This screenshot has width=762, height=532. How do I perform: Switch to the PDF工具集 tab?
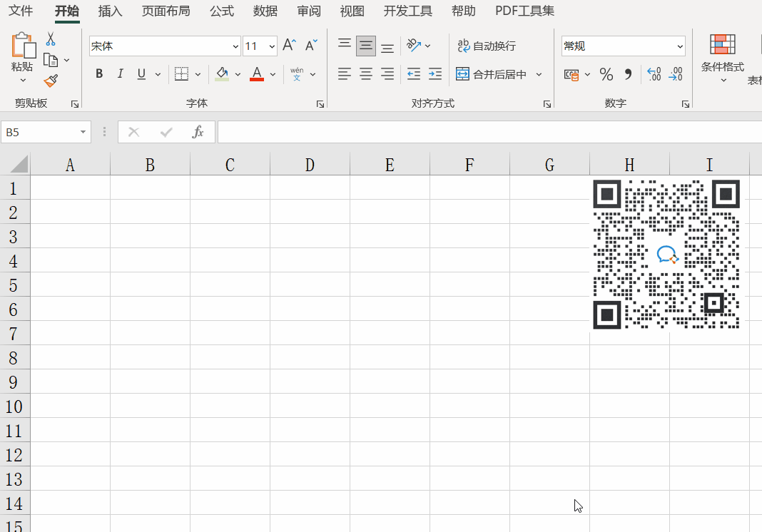524,11
